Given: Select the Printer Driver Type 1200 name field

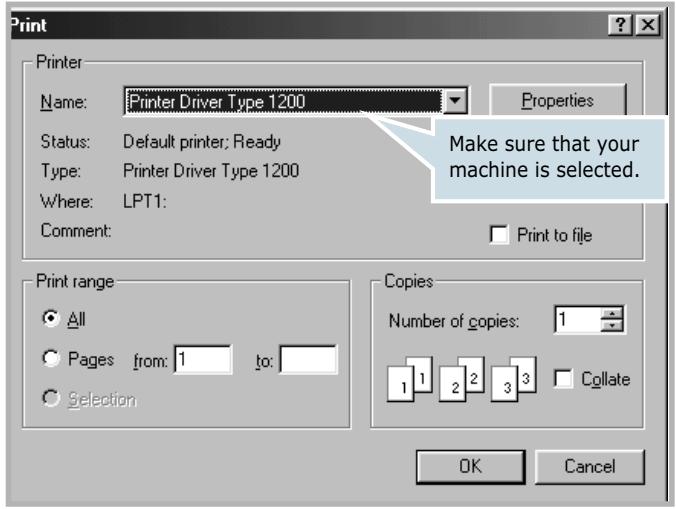Looking at the screenshot, I should point(284,102).
